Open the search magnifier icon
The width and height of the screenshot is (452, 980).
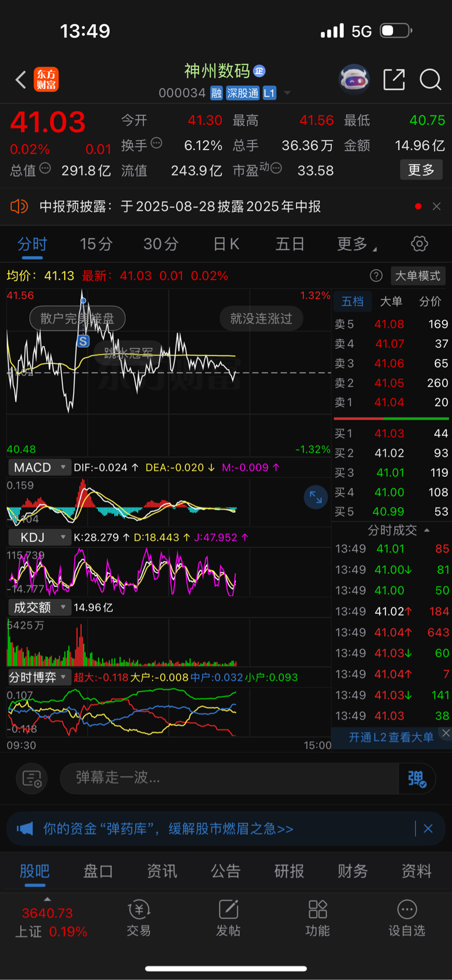click(430, 79)
